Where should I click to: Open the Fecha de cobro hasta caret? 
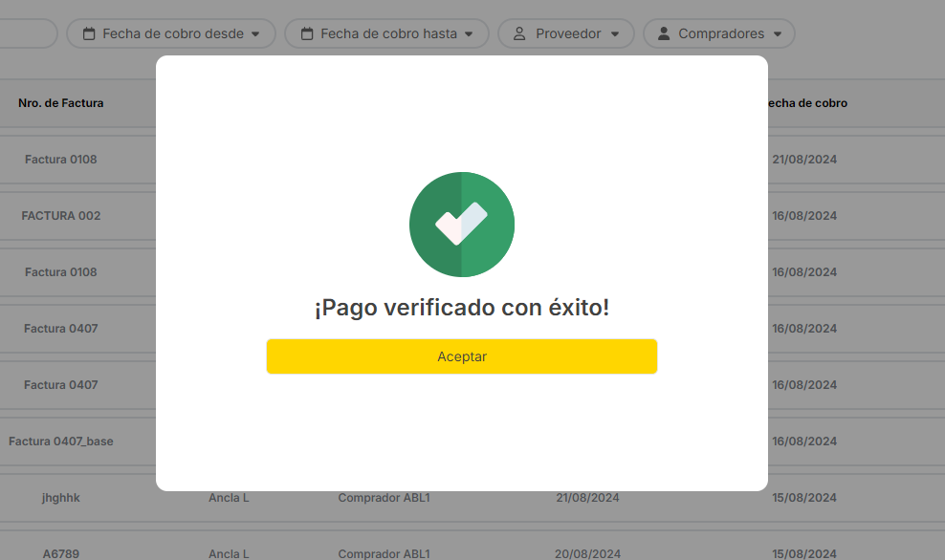click(469, 34)
